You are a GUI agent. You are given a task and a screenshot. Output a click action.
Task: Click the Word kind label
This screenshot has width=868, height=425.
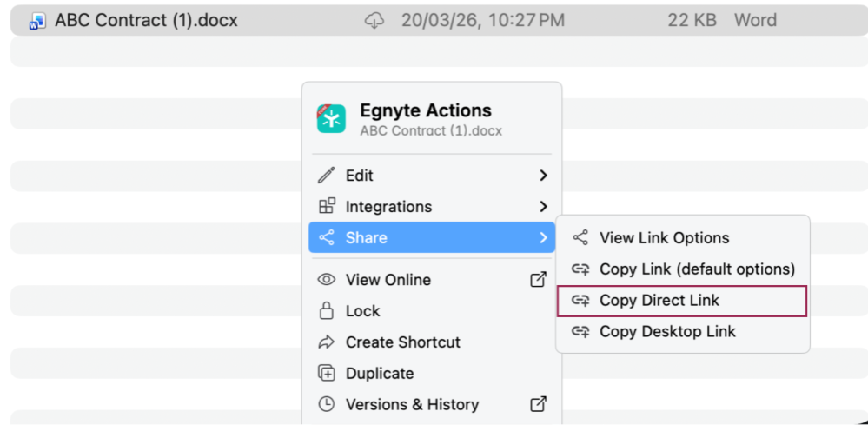(x=755, y=21)
